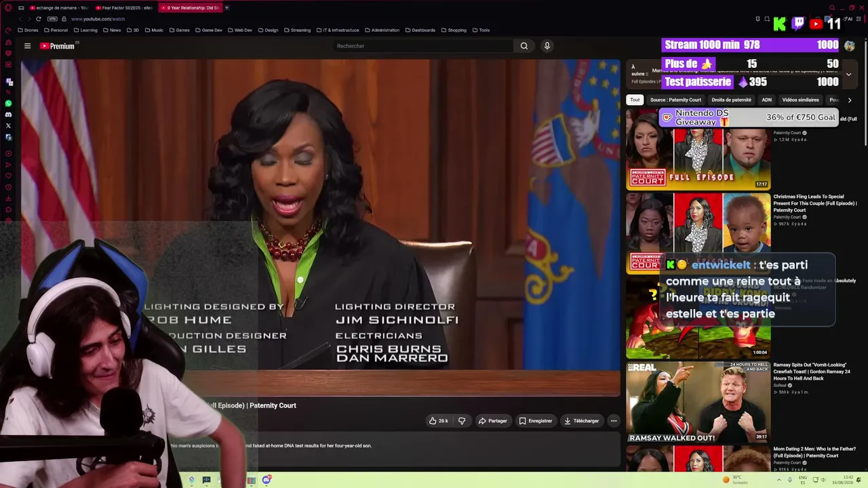The image size is (868, 488).
Task: Open the Learning bookmark folder
Action: [85, 30]
